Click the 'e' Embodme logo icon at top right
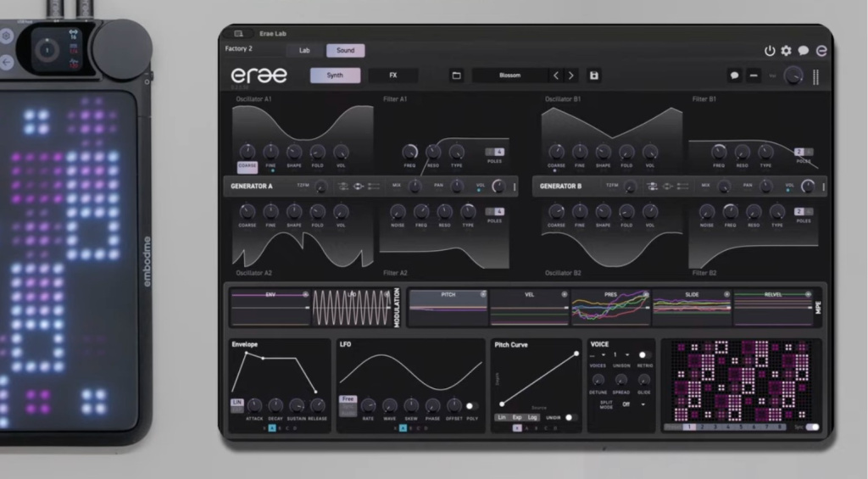The height and width of the screenshot is (479, 868). pos(821,51)
